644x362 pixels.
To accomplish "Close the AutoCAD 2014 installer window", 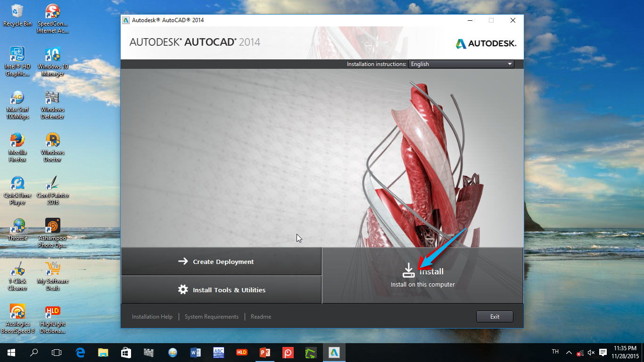I will point(513,20).
